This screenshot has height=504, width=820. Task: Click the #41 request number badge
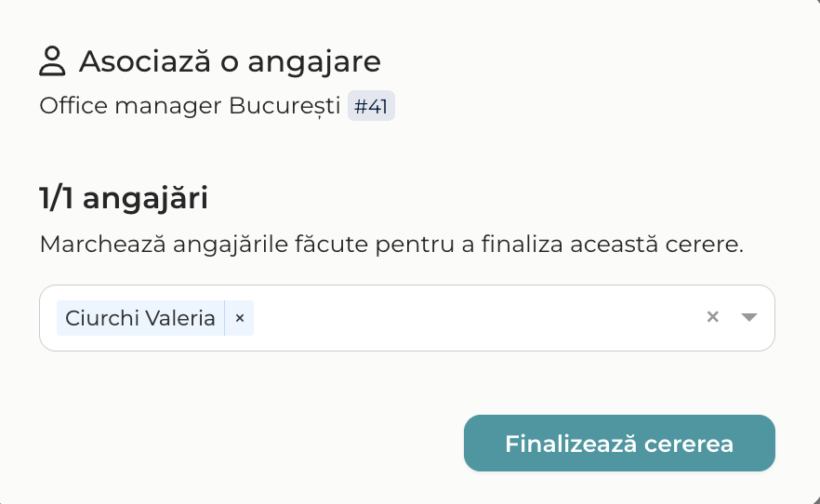(x=371, y=106)
